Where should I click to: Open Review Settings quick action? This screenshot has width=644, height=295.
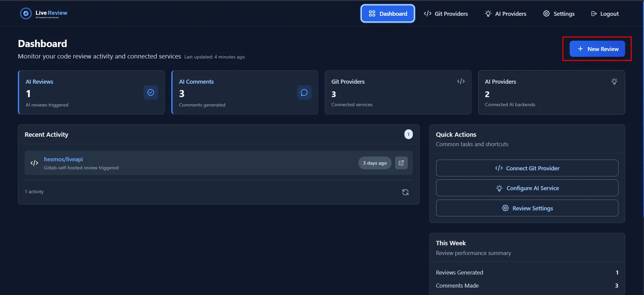[x=527, y=208]
